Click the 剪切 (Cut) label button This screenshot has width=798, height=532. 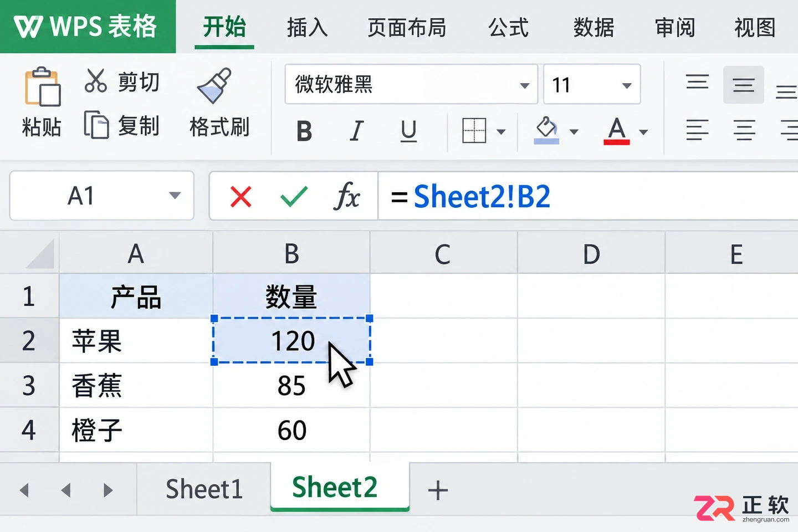[x=139, y=82]
